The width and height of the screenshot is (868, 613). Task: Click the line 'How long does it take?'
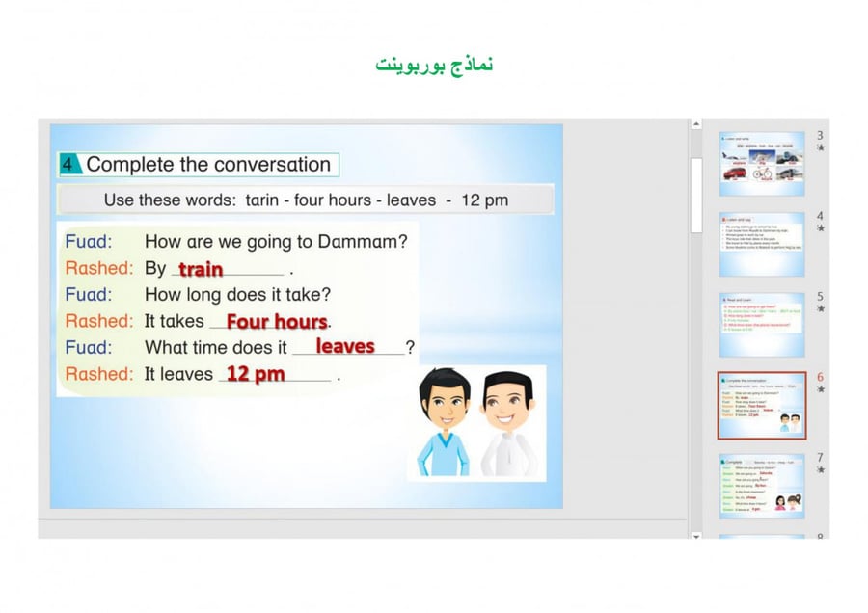[237, 294]
